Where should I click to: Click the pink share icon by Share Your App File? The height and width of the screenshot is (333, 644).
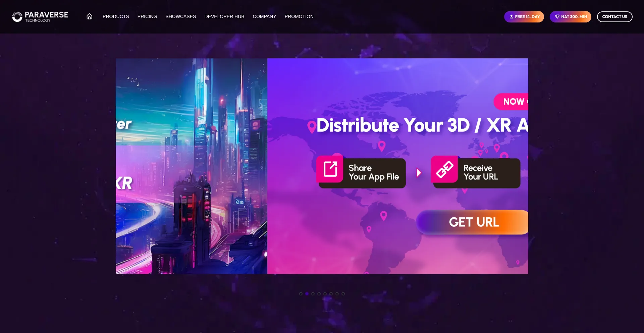pos(330,169)
